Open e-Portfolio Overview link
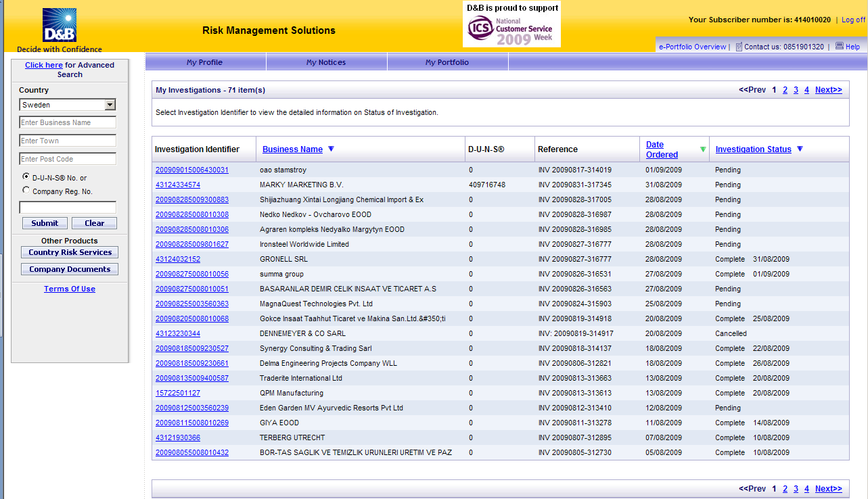868x499 pixels. point(692,47)
